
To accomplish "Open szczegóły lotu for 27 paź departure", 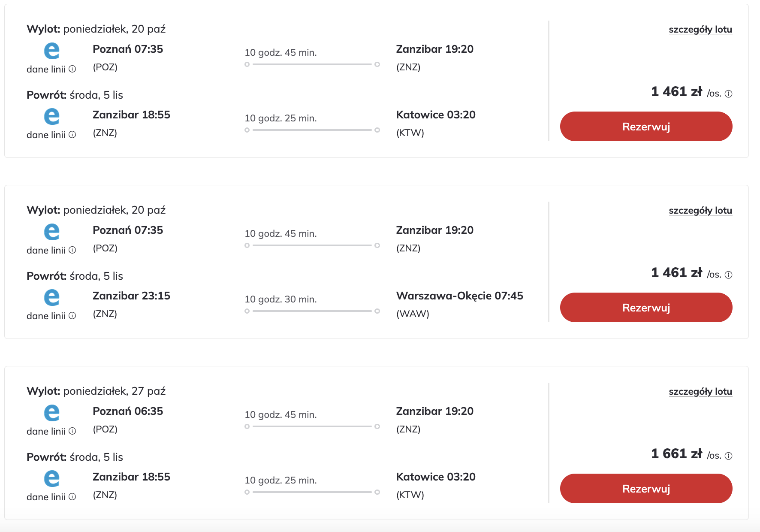I will coord(700,392).
